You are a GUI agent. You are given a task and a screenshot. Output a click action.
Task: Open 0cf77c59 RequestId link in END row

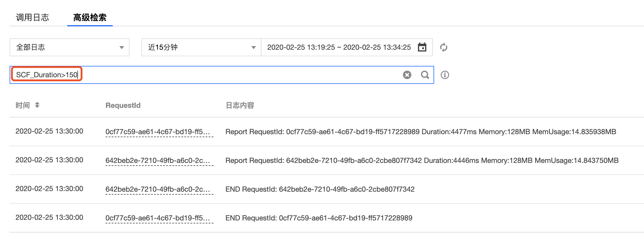click(x=158, y=218)
